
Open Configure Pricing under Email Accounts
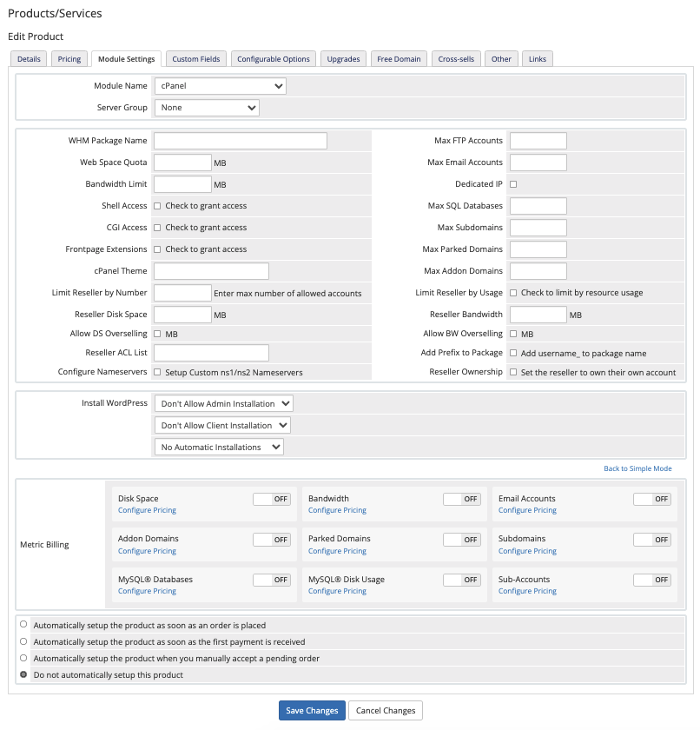tap(527, 510)
